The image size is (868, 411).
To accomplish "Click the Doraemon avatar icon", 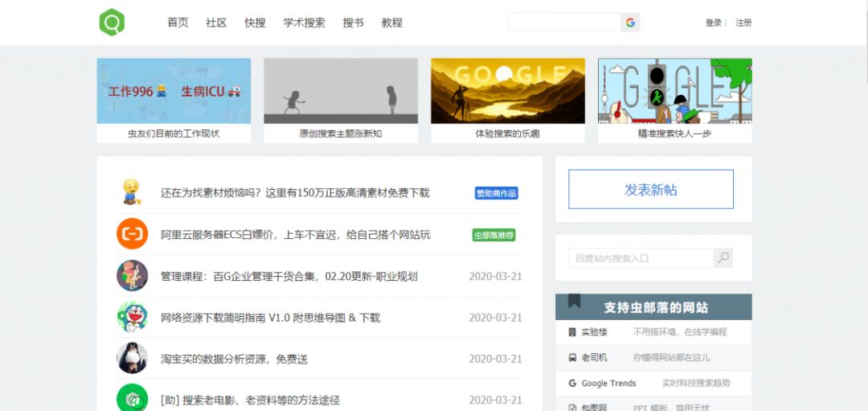I will pos(133,317).
